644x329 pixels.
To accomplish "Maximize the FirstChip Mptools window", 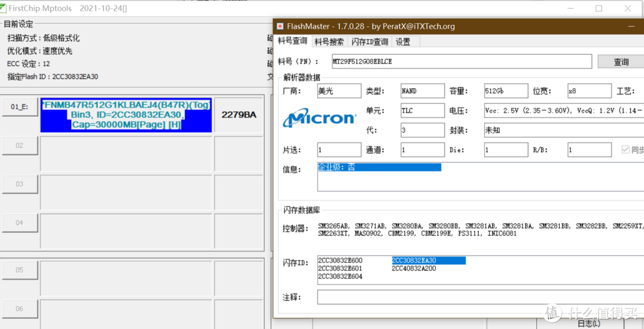I will point(599,8).
